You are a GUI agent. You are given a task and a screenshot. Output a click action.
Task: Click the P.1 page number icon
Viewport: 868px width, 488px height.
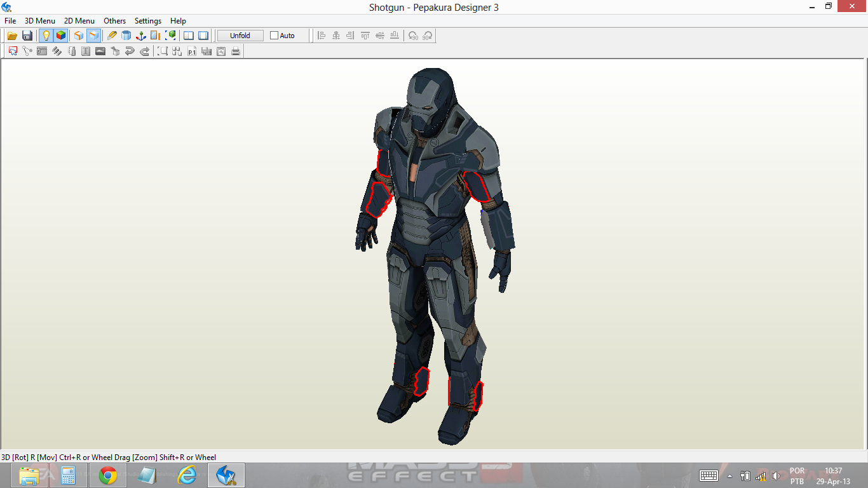[x=192, y=51]
